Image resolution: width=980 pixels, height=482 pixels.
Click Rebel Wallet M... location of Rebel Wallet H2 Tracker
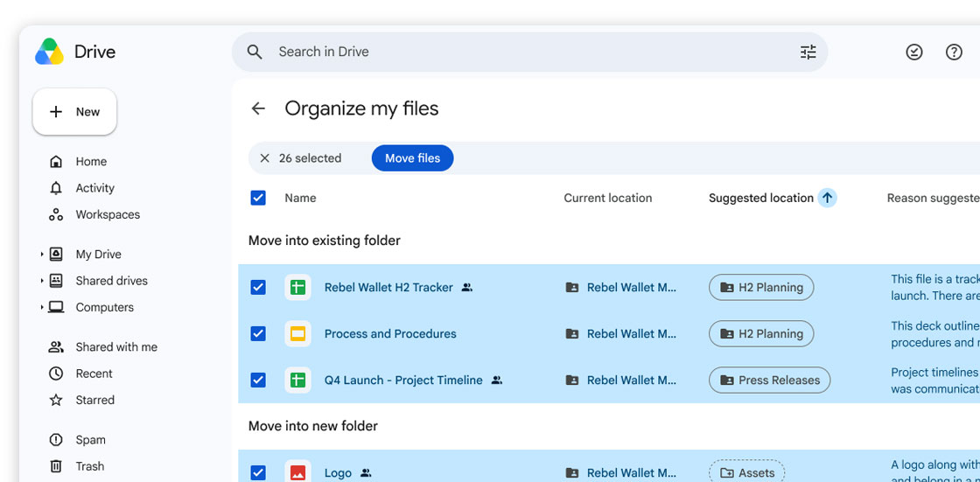[x=631, y=288]
